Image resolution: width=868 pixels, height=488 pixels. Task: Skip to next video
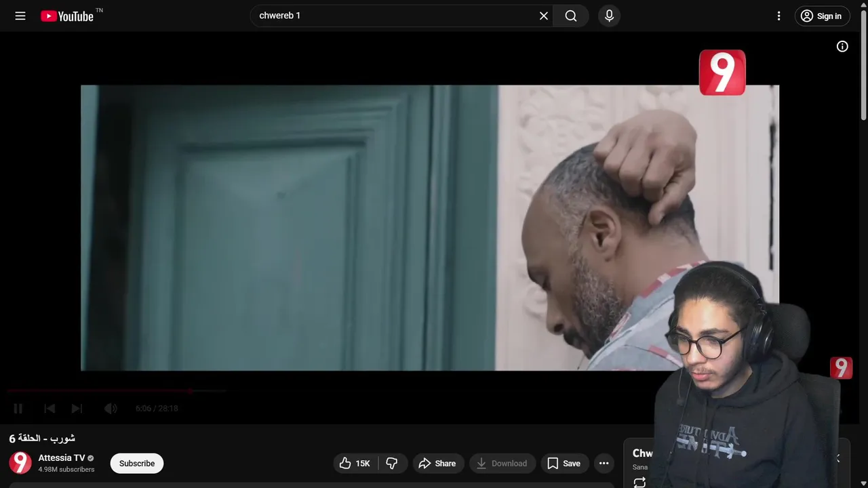coord(77,408)
